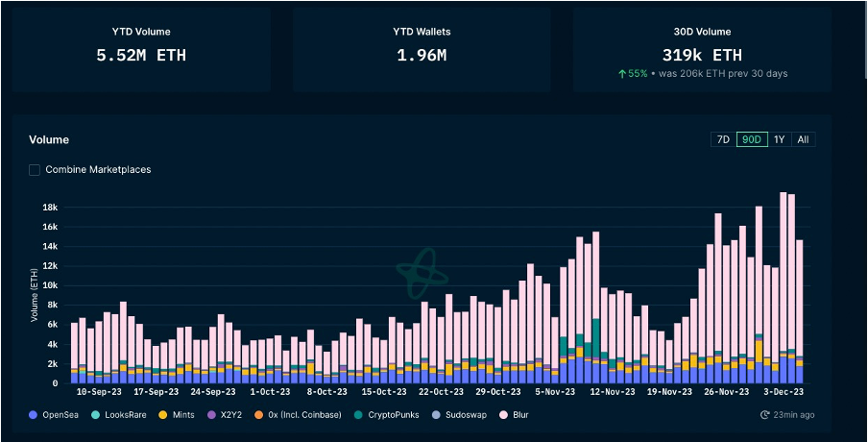Click the YTD Wallets card
Screen dimensions: 868x442
(422, 50)
